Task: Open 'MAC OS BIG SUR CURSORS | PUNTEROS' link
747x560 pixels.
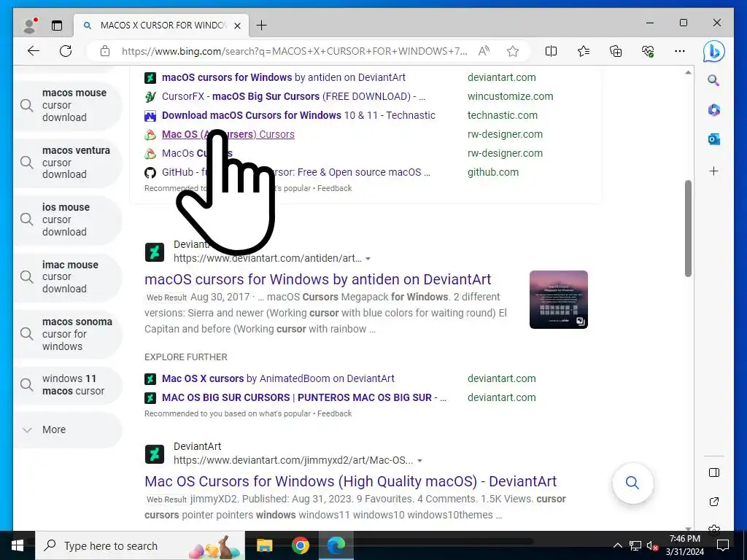Action: (304, 397)
